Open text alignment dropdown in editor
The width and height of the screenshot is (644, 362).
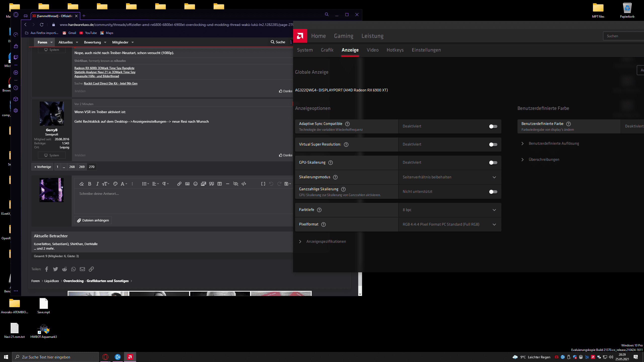click(155, 184)
